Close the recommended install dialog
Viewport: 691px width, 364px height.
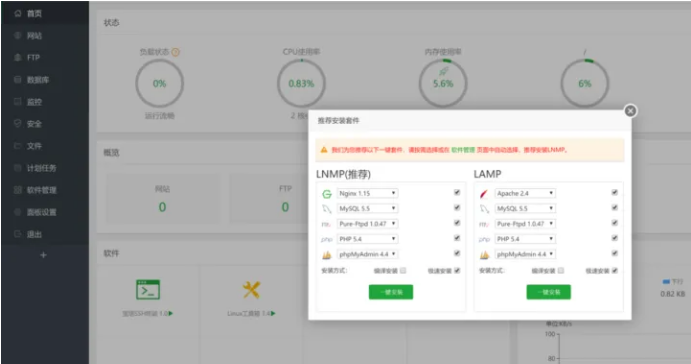[x=630, y=111]
